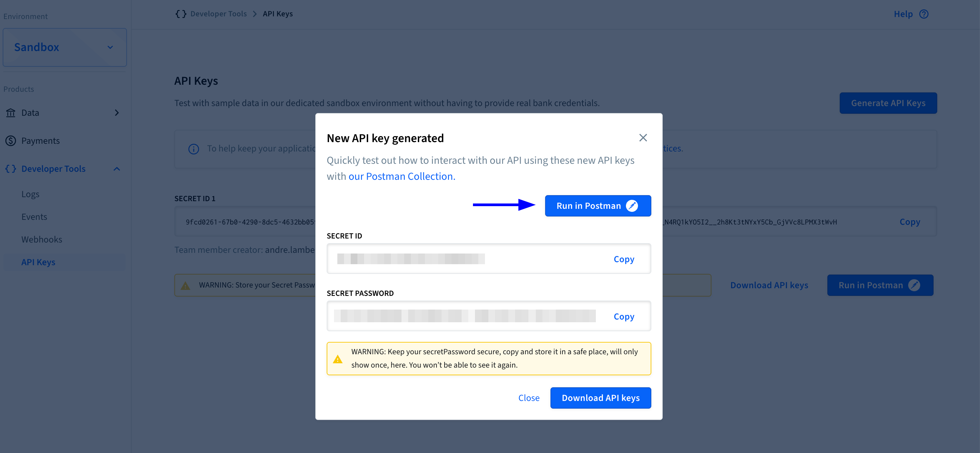Collapse the Developer Tools section chevron

coord(117,169)
